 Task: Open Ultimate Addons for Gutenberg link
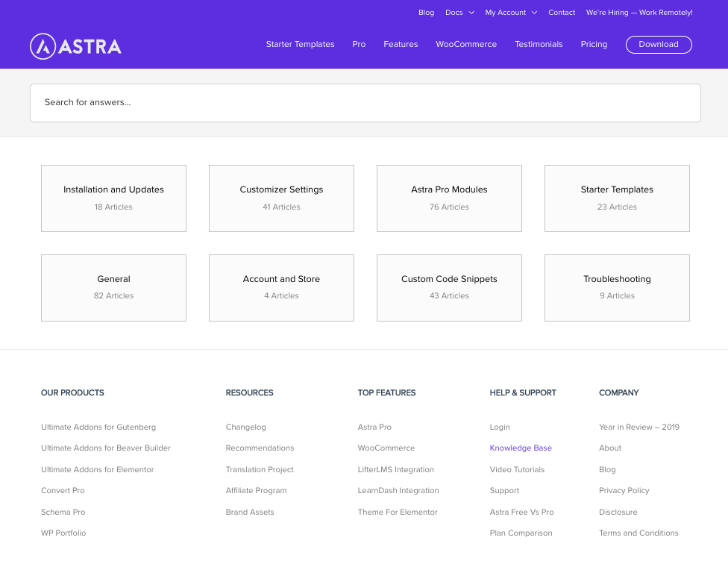click(x=98, y=427)
